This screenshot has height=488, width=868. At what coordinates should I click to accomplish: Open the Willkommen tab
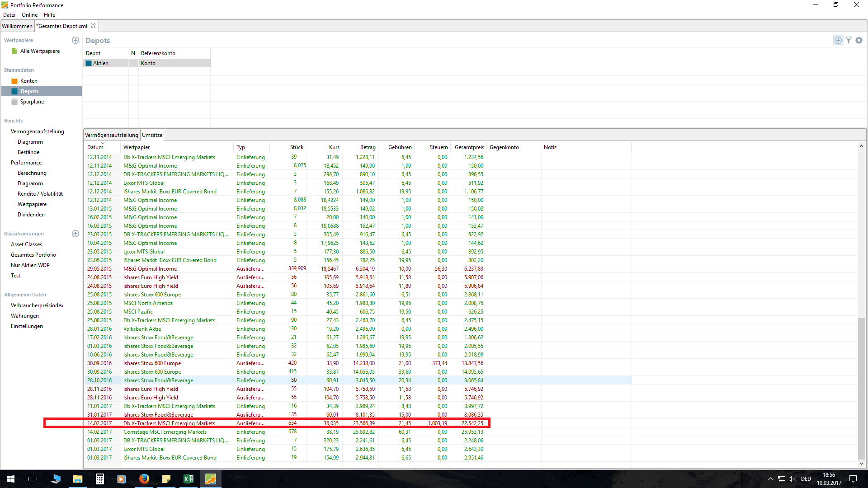pos(17,26)
